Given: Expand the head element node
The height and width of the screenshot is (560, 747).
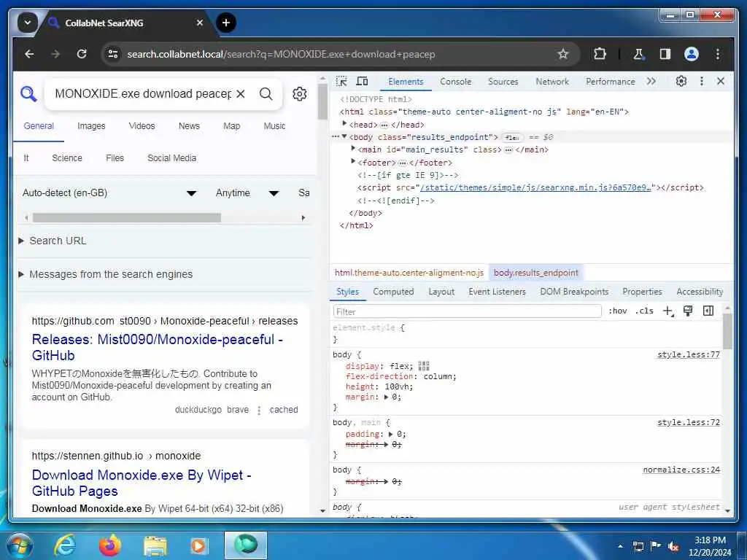Looking at the screenshot, I should click(344, 124).
